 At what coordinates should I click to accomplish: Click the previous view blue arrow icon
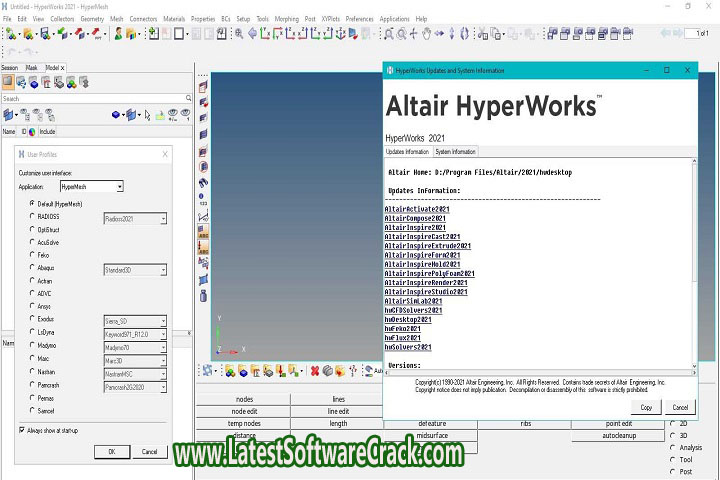click(252, 34)
